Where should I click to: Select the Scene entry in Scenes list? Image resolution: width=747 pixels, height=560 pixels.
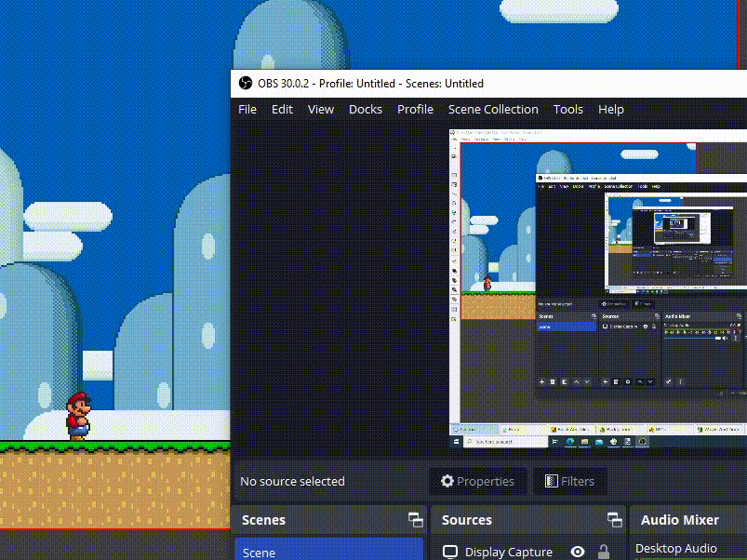[x=328, y=550]
